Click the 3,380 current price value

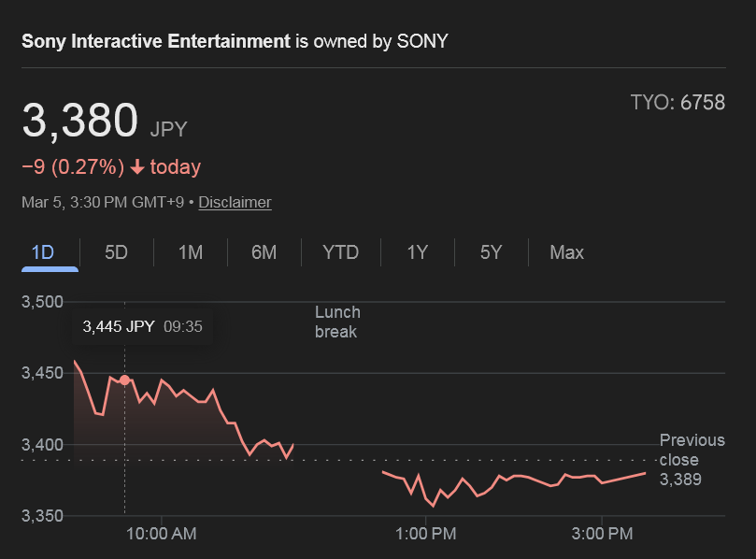pos(80,120)
